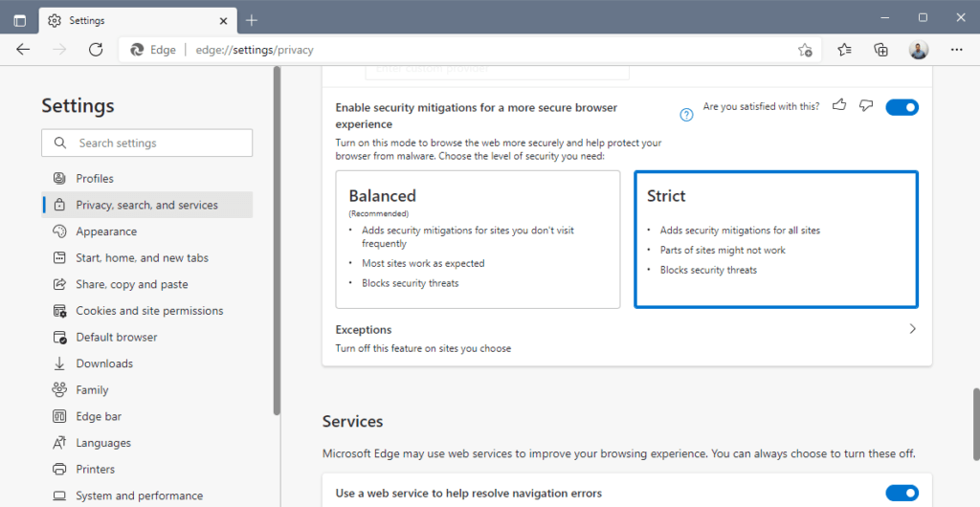Viewport: 980px width, 507px height.
Task: Open the Collections icon
Action: click(x=881, y=50)
